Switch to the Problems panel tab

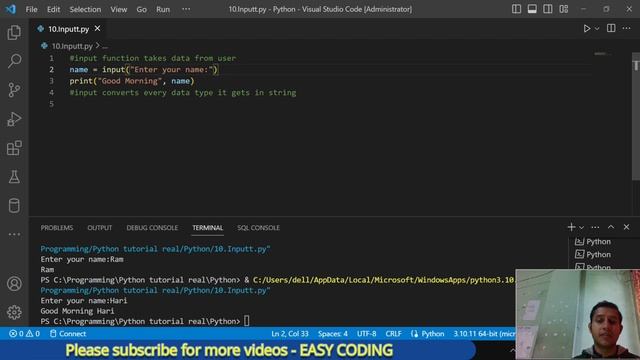(x=57, y=228)
